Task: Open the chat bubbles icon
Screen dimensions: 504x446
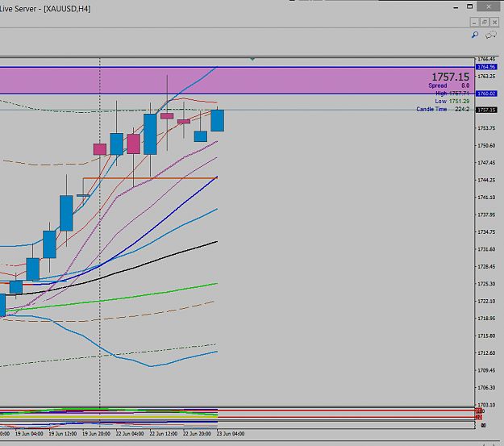Action: (x=491, y=35)
